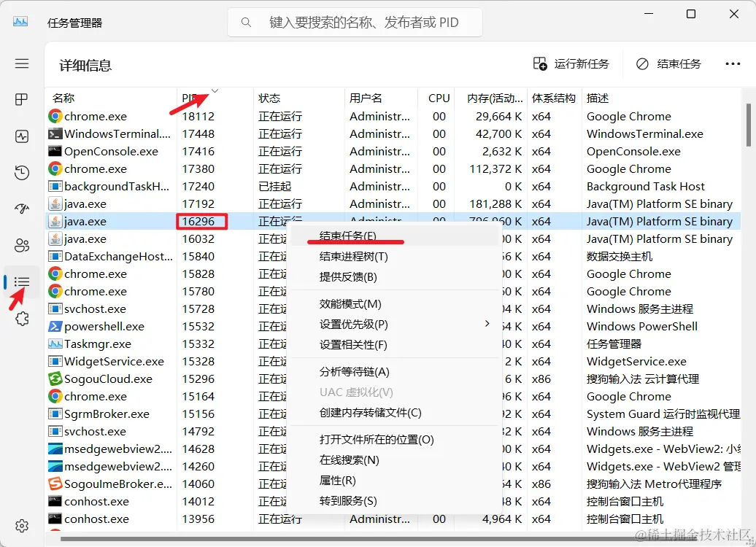Open the hamburger navigation menu

[x=22, y=63]
